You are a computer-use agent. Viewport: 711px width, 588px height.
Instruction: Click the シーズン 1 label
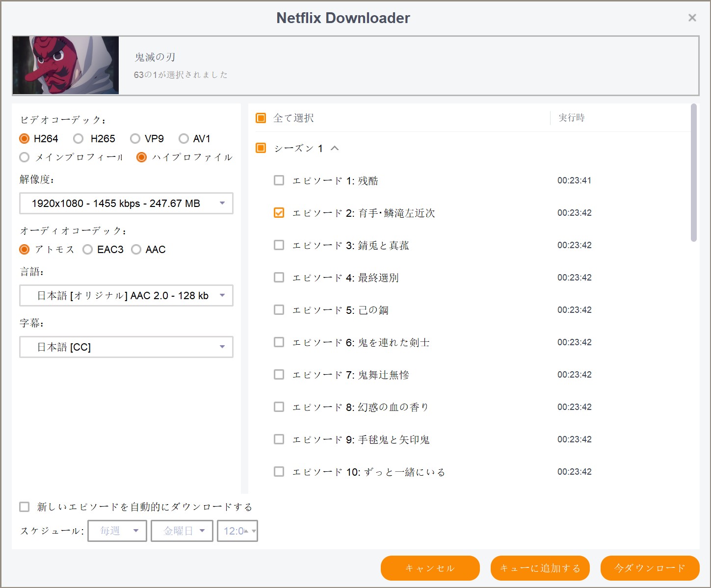[298, 148]
